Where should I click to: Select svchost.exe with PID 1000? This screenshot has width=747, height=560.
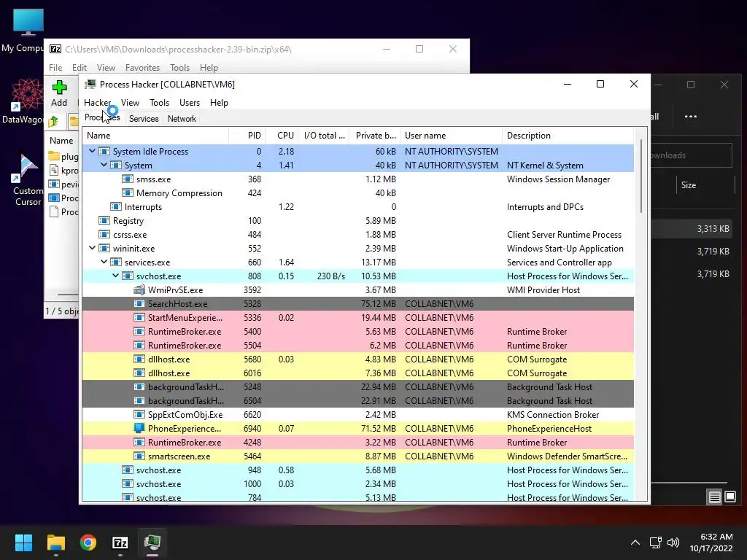pos(357,483)
